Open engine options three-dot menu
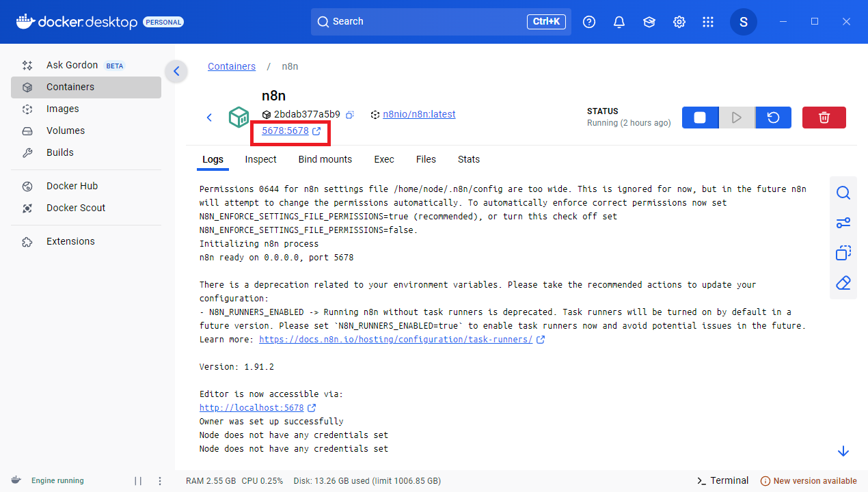The height and width of the screenshot is (492, 868). point(160,481)
